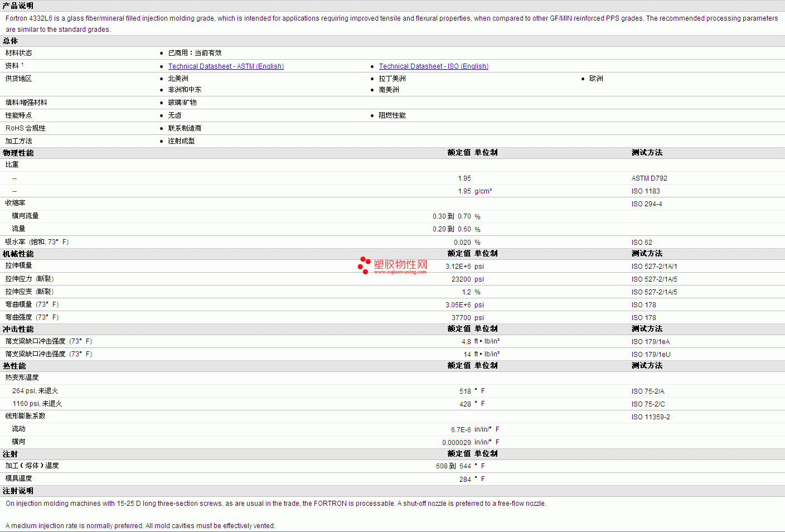Select the 弯曲模量 (73°F) property label
Image resolution: width=785 pixels, height=532 pixels.
pos(32,304)
